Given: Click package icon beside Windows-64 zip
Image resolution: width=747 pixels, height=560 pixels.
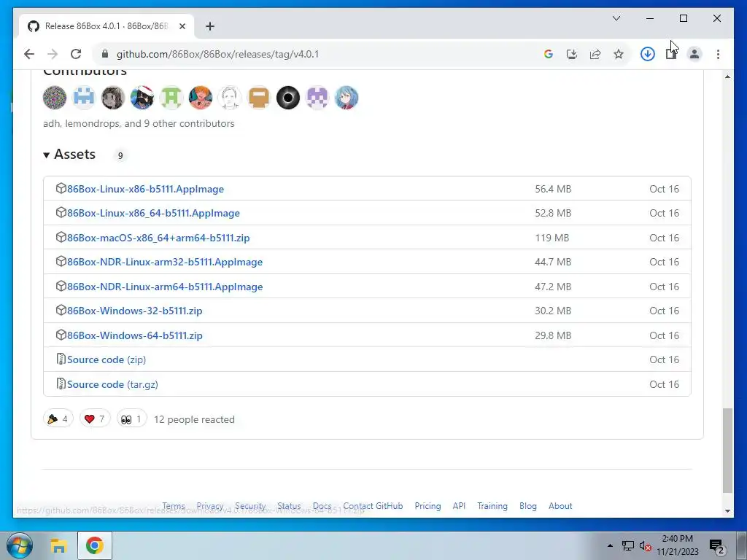Looking at the screenshot, I should [x=61, y=335].
